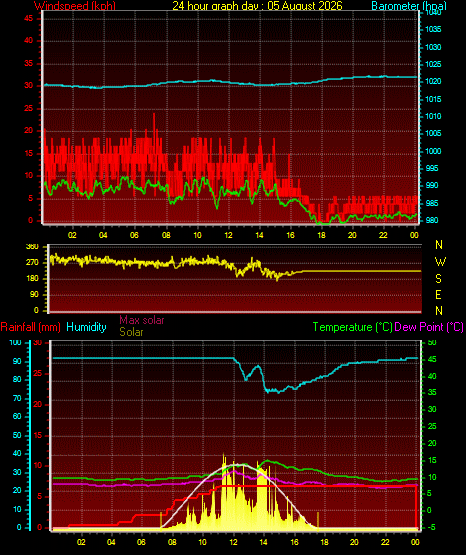This screenshot has width=466, height=555.
Task: Click the 12 hour label under bottom graph
Action: [233, 542]
